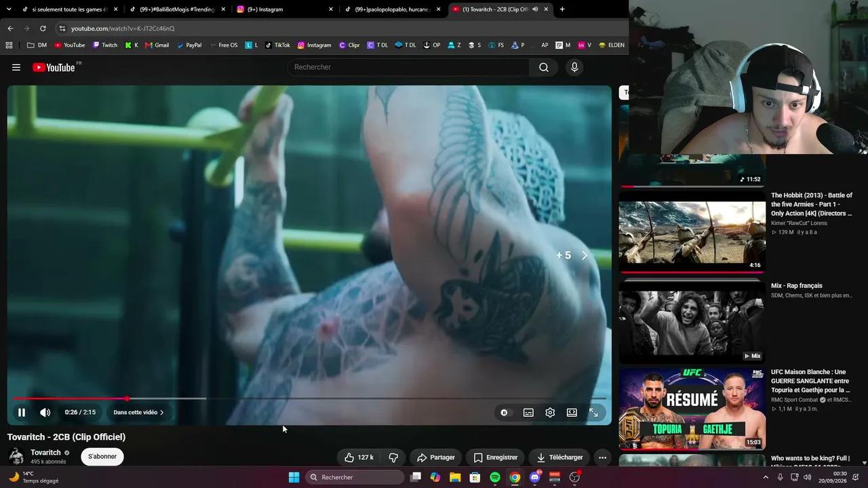Focus the YouTube Rechercher search field
Viewport: 868px width, 488px height.
click(x=408, y=67)
